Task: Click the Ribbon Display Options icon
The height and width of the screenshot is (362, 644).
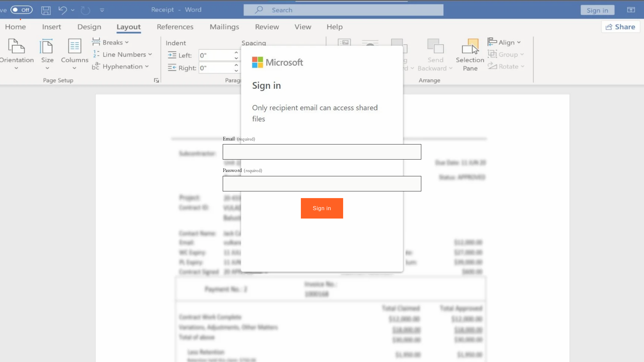Action: [x=631, y=10]
